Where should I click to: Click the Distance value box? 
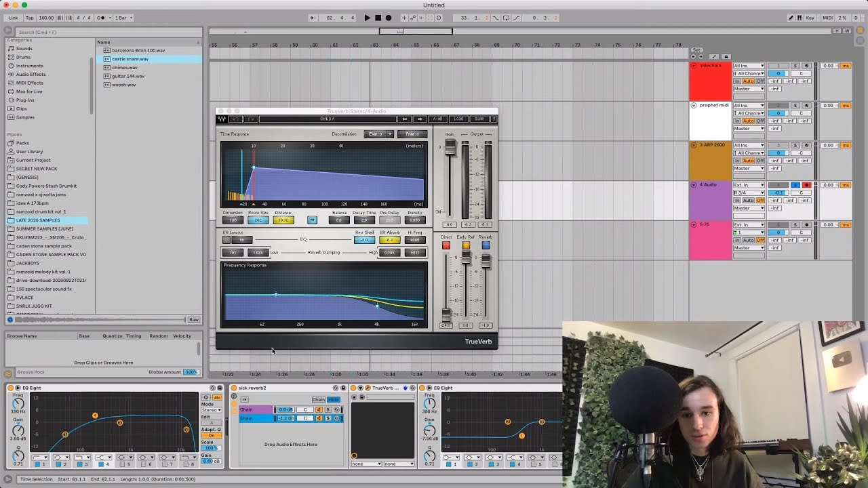pyautogui.click(x=283, y=220)
